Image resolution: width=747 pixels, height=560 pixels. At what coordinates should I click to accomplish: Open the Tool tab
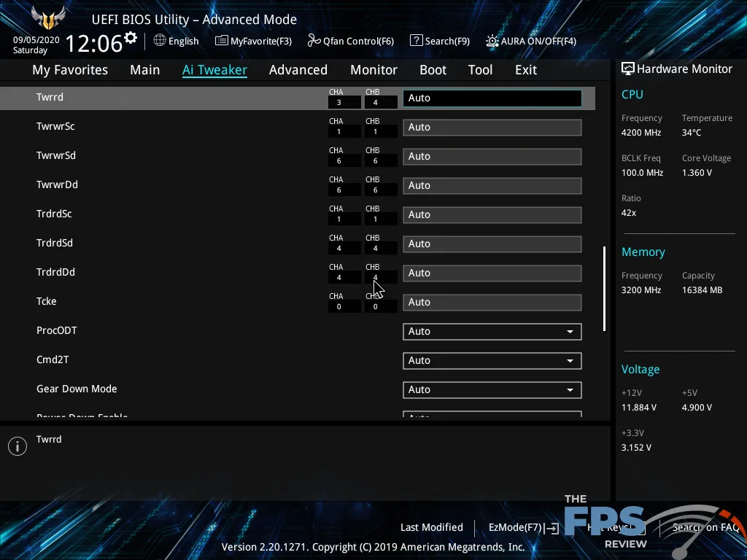[480, 70]
